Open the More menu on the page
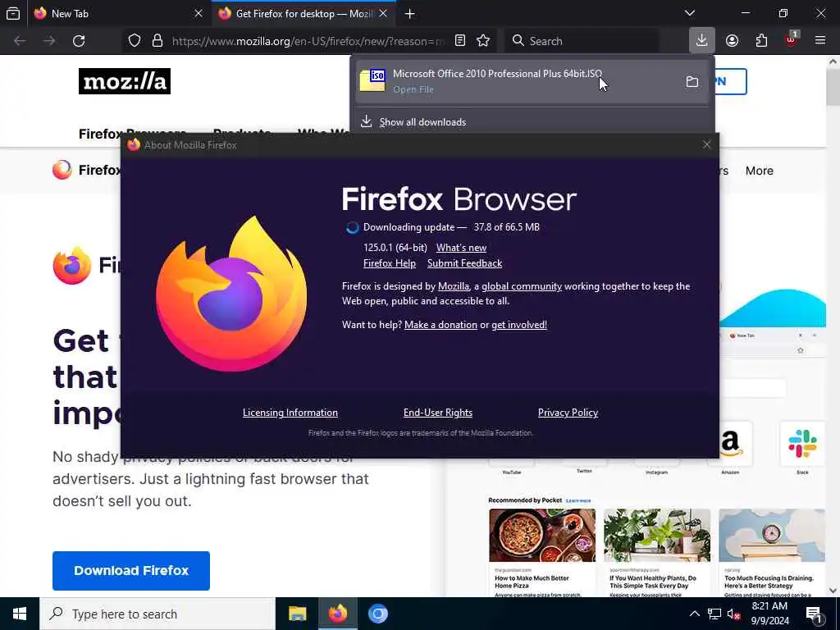This screenshot has height=630, width=840. (x=759, y=171)
